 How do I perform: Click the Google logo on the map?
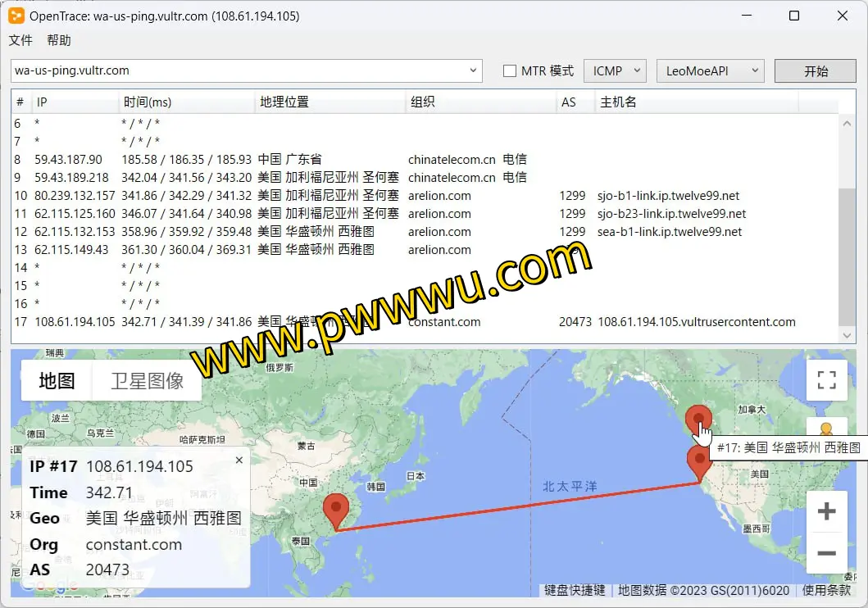click(x=51, y=585)
